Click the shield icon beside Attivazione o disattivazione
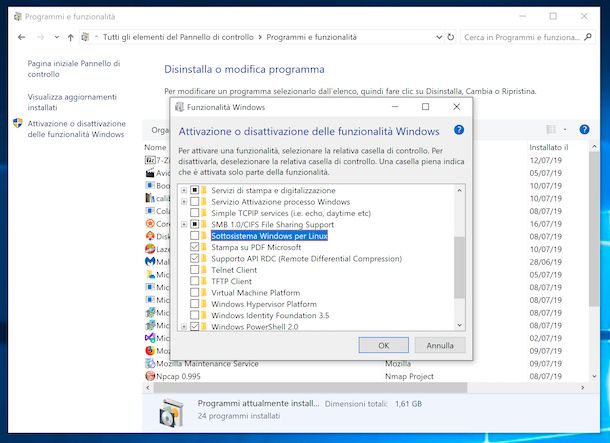 [18, 123]
